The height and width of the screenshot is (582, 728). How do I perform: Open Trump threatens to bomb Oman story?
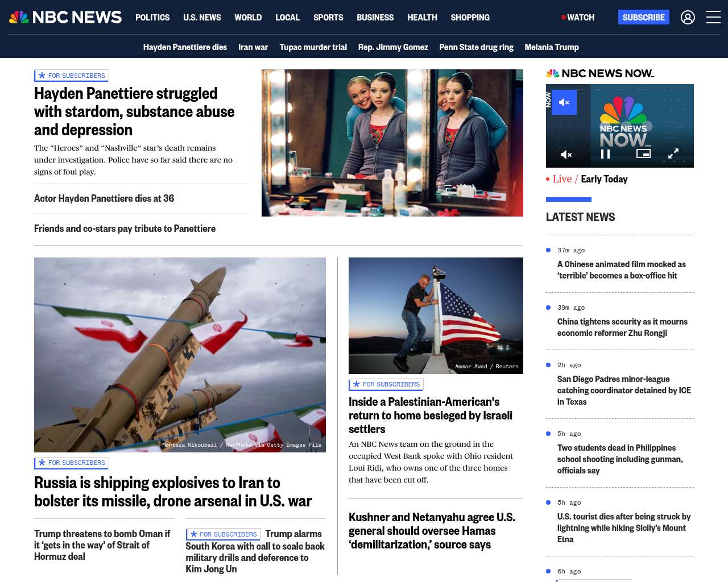click(x=102, y=545)
